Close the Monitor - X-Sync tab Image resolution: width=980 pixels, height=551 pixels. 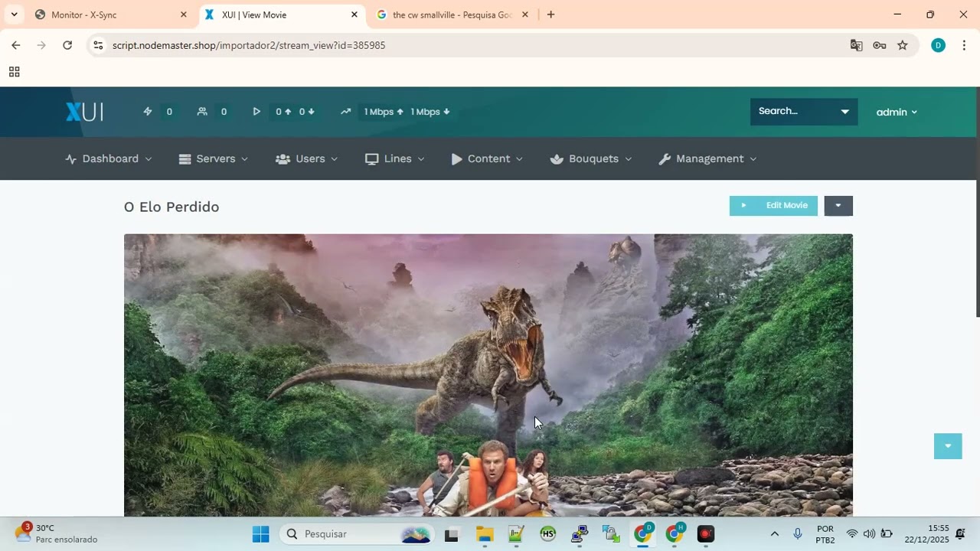pyautogui.click(x=183, y=15)
